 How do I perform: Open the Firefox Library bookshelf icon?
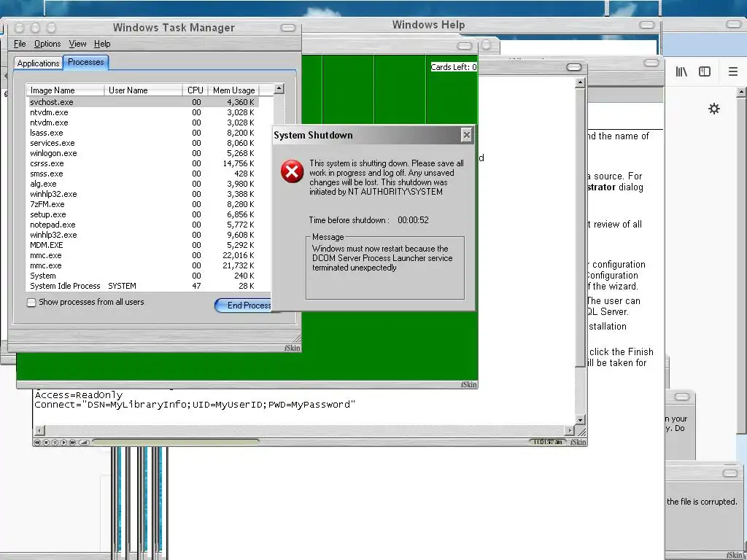point(681,71)
